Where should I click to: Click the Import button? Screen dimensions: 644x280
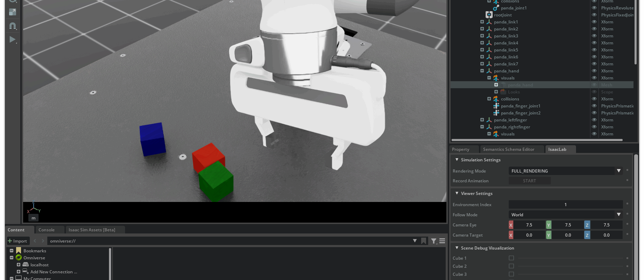[x=18, y=241]
